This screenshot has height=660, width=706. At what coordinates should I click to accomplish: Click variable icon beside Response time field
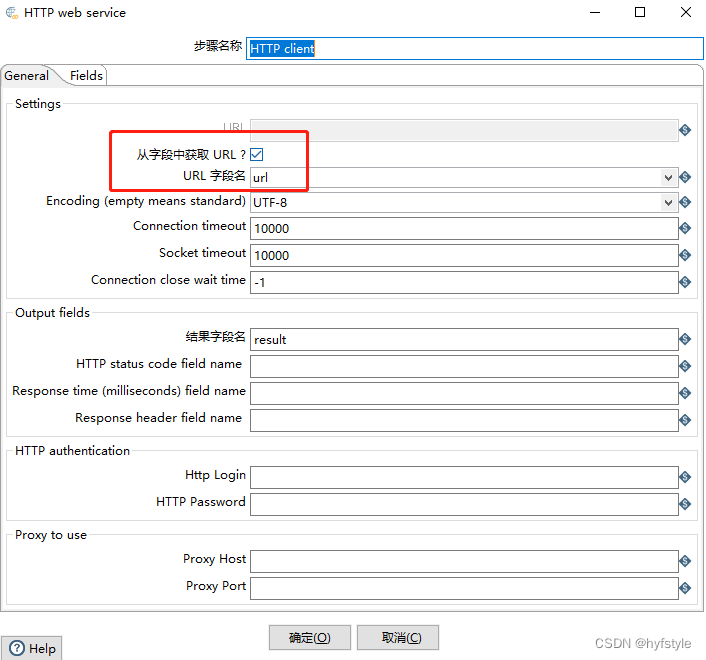coord(685,393)
